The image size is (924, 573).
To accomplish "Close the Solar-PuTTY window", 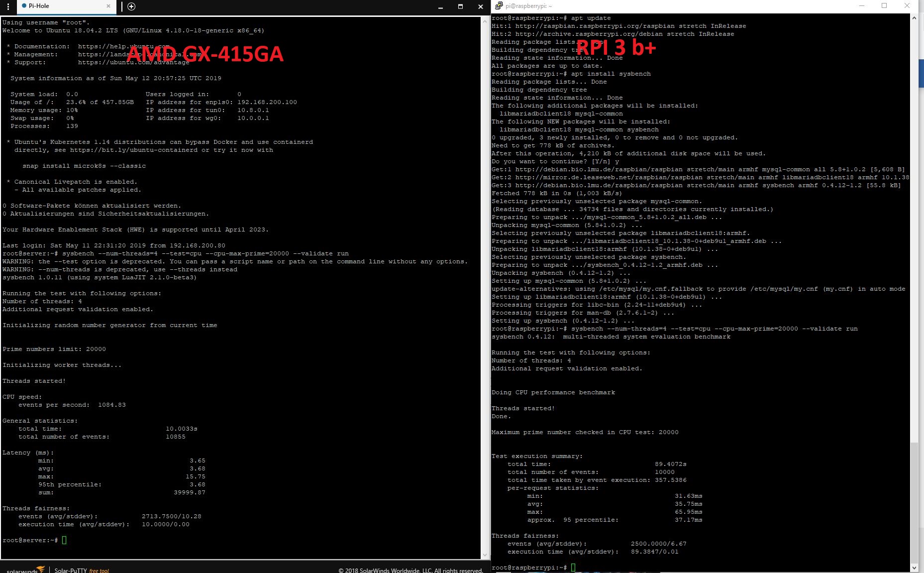I will pos(480,7).
